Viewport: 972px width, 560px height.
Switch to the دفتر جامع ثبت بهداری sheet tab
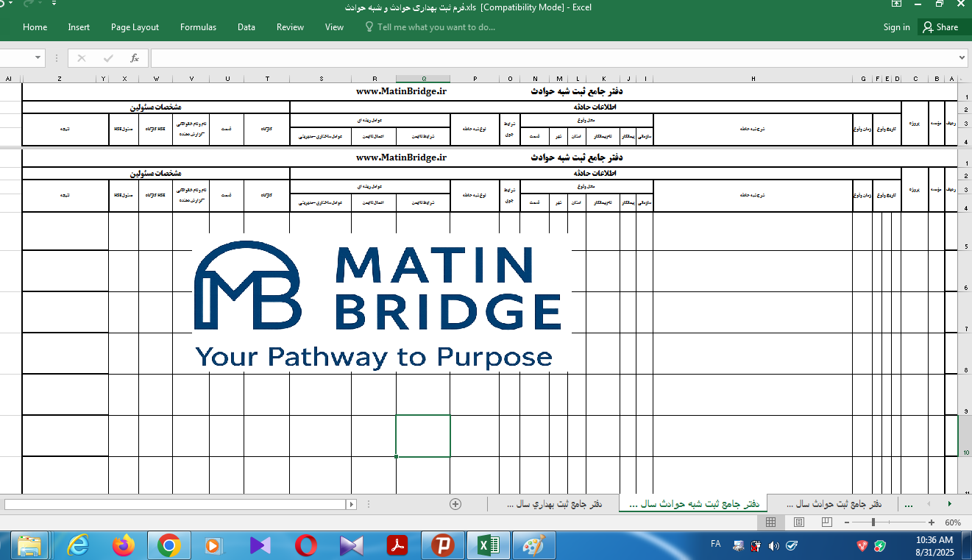pos(555,504)
